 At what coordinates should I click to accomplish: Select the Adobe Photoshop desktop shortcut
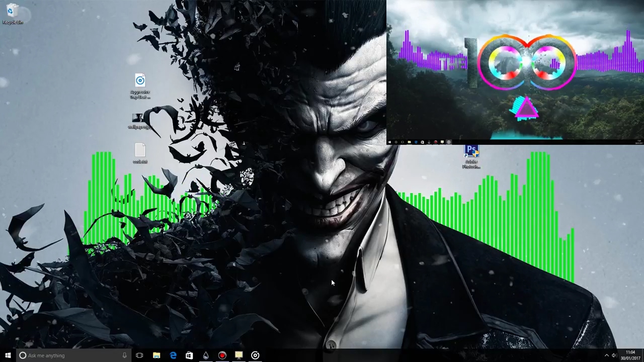471,157
